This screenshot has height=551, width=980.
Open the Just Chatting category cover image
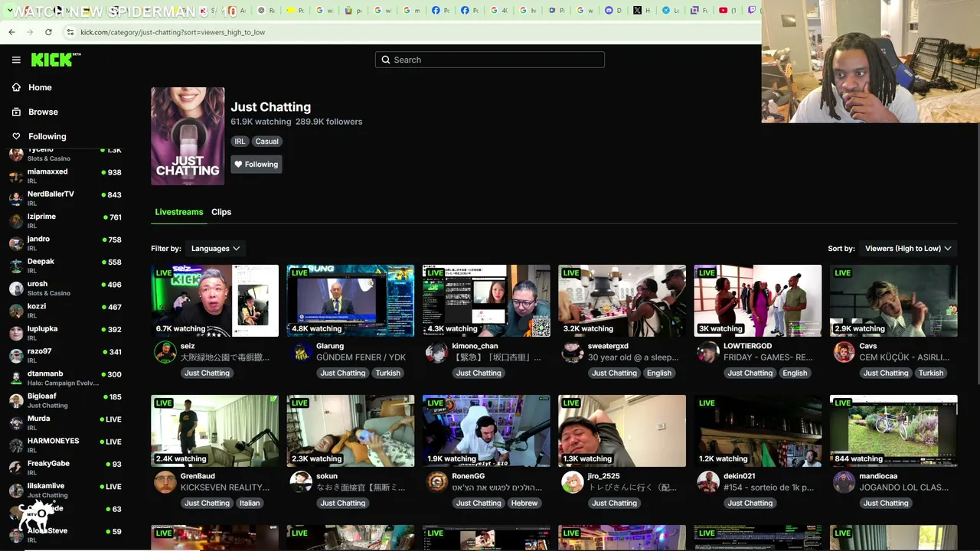point(188,136)
